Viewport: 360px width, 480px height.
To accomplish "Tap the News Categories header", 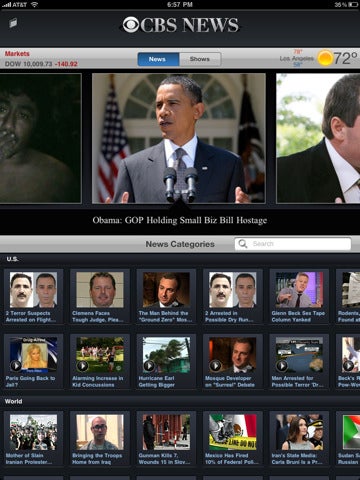I will [x=180, y=244].
